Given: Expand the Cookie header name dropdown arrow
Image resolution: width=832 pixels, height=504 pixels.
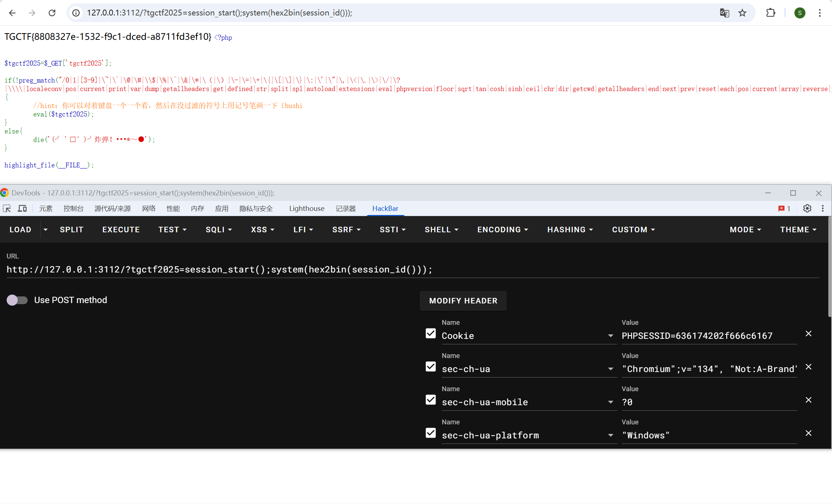Looking at the screenshot, I should (611, 336).
